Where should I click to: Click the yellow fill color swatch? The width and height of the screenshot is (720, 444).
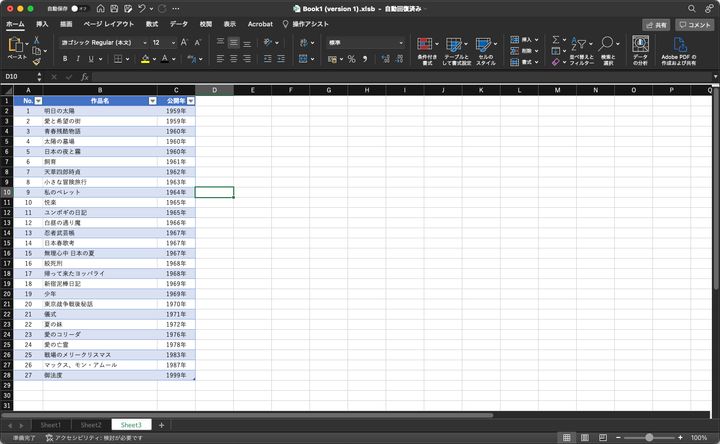(x=146, y=59)
